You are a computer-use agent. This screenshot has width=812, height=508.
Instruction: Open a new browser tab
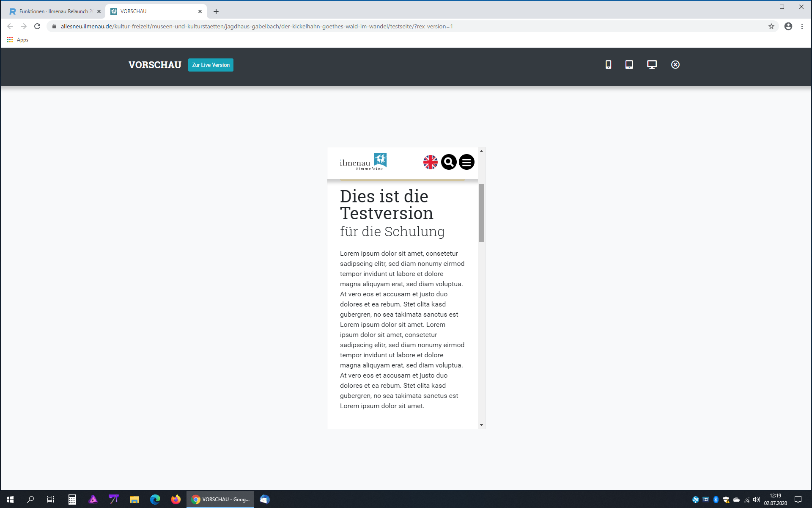pos(216,11)
